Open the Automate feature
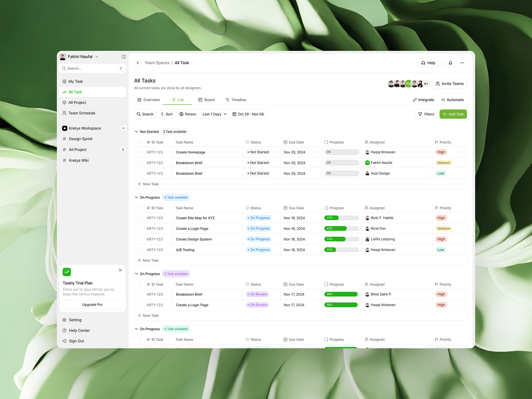The width and height of the screenshot is (532, 399). pos(453,100)
